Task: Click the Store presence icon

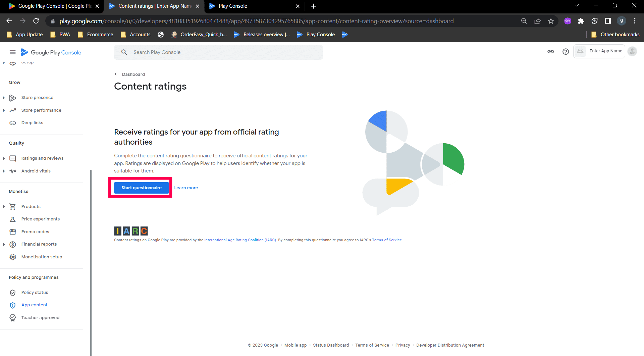Action: coord(13,98)
